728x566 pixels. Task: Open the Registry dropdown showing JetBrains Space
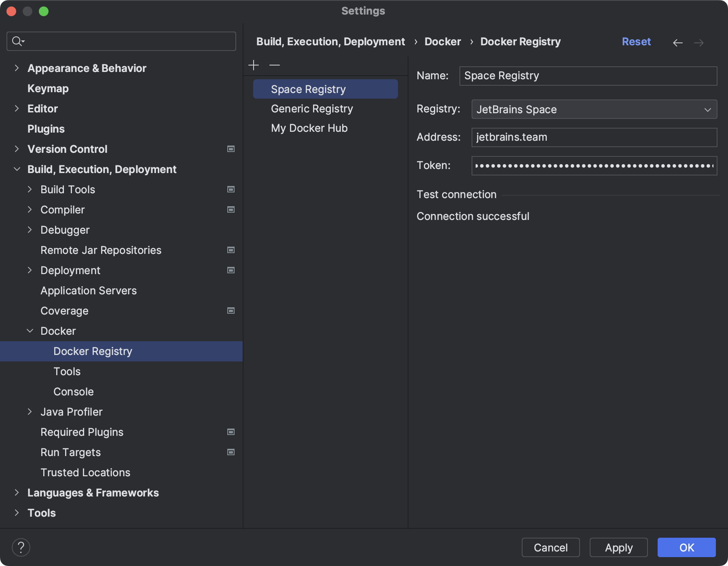click(x=594, y=109)
